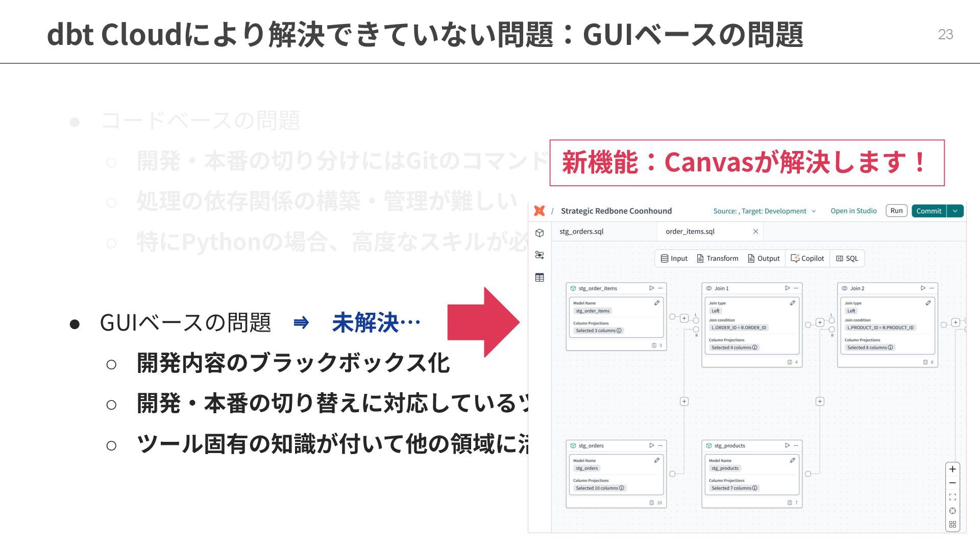
Task: Edit the Join 2 node with the pencil icon
Action: coord(928,303)
